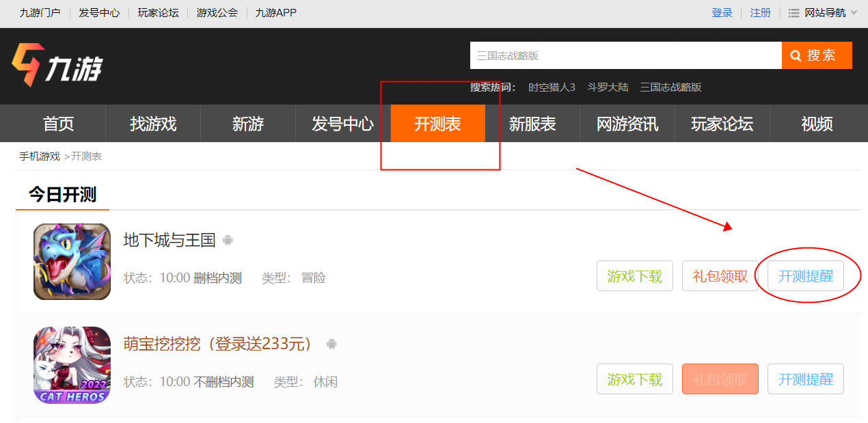The width and height of the screenshot is (868, 423).
Task: Expand the 网站导航 dropdown menu
Action: [822, 13]
